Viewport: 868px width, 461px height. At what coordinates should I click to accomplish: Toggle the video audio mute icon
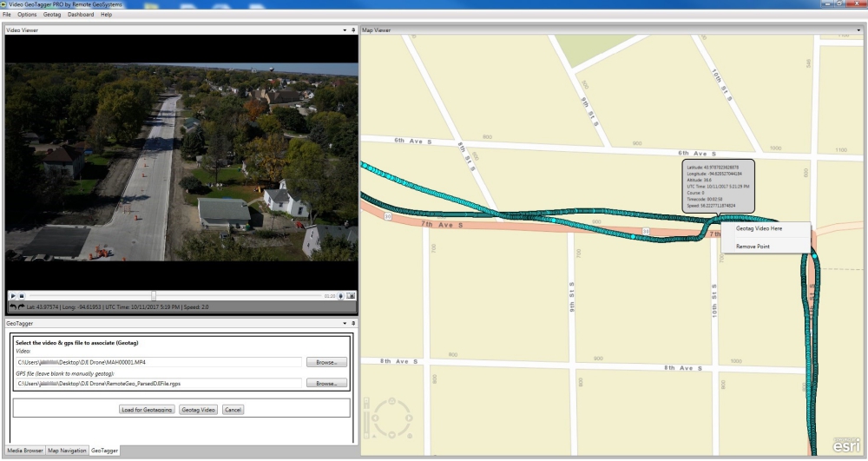341,296
